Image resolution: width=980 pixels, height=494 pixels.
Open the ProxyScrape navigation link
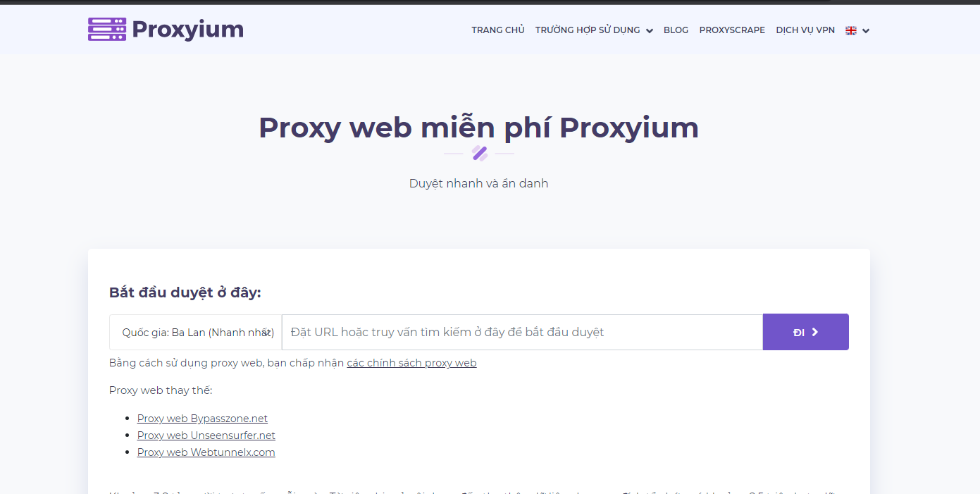tap(732, 30)
